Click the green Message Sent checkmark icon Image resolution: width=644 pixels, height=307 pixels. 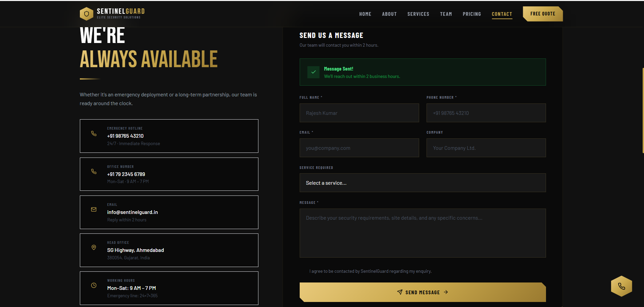click(x=313, y=72)
